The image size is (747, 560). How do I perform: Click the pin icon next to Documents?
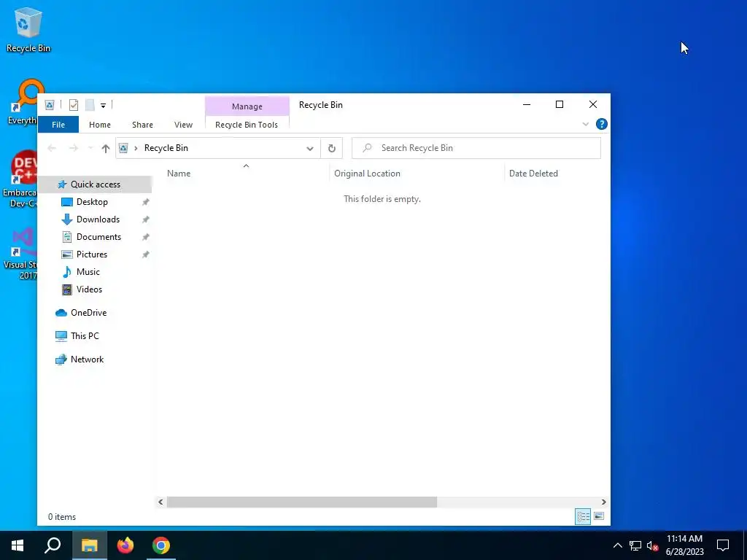click(146, 237)
